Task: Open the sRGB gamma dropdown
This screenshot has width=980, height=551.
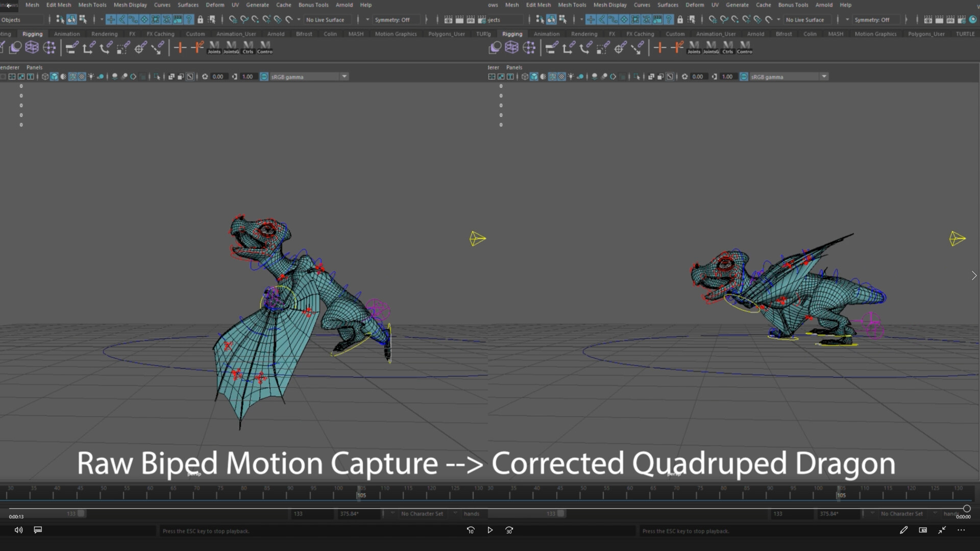Action: pos(345,77)
